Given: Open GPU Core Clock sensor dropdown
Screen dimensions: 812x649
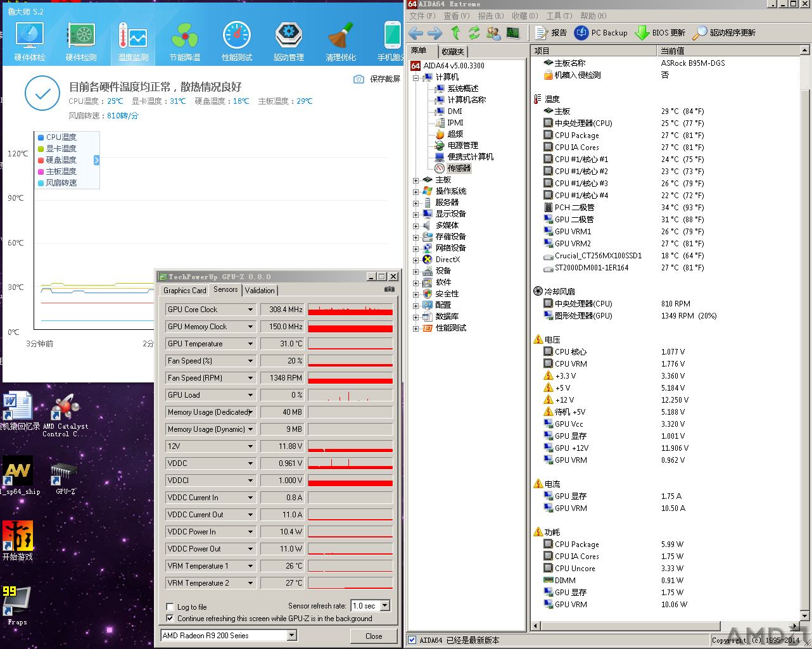Looking at the screenshot, I should (x=251, y=310).
